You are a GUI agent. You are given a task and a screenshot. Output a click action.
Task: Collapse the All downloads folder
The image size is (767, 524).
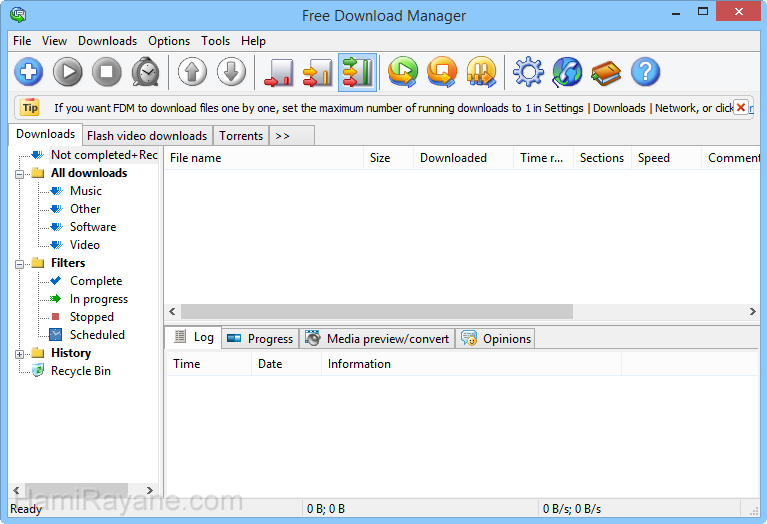(x=20, y=174)
